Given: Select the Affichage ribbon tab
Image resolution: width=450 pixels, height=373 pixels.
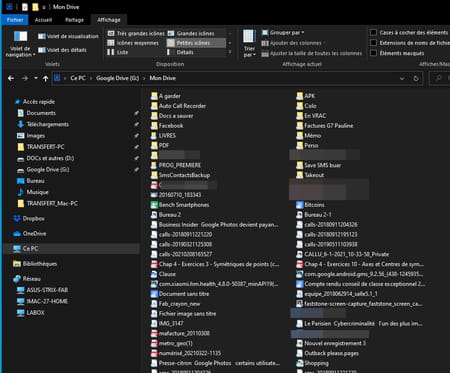Looking at the screenshot, I should point(109,20).
